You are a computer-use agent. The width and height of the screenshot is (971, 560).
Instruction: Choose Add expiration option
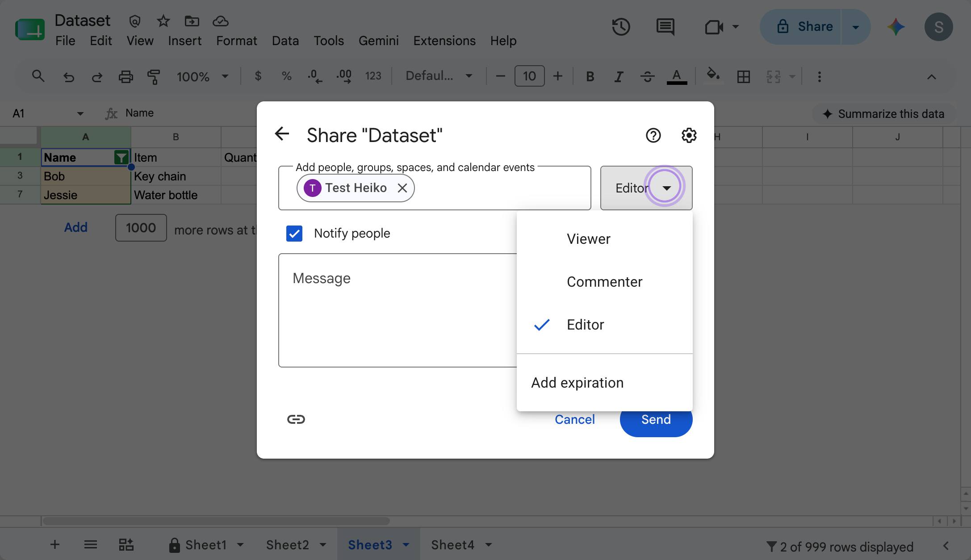[x=604, y=383]
